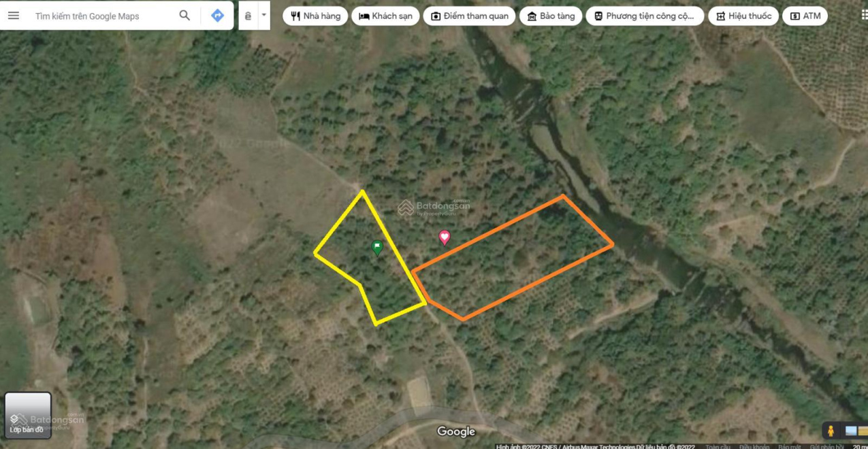
Task: Click the pink heart saved-place marker
Action: pos(445,237)
